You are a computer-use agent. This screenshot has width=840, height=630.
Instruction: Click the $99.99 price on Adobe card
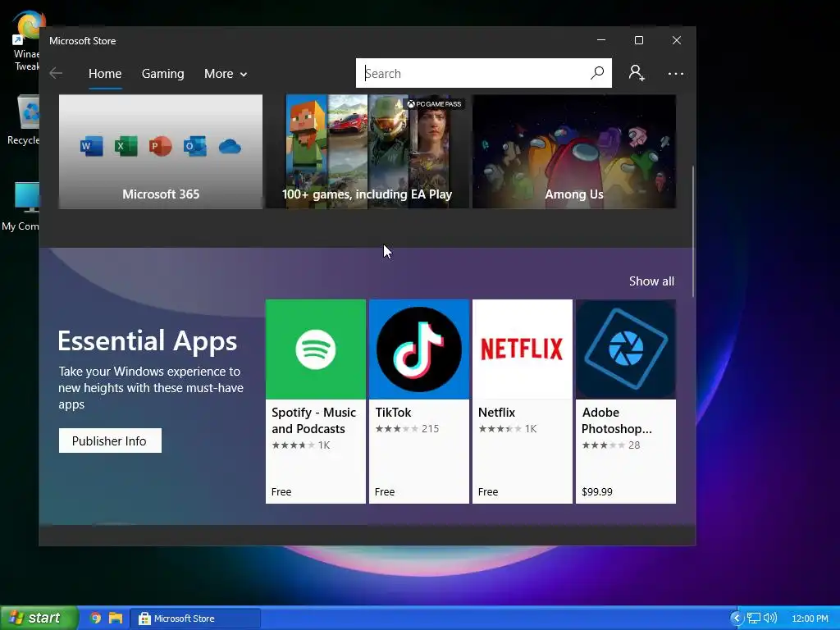tap(597, 492)
